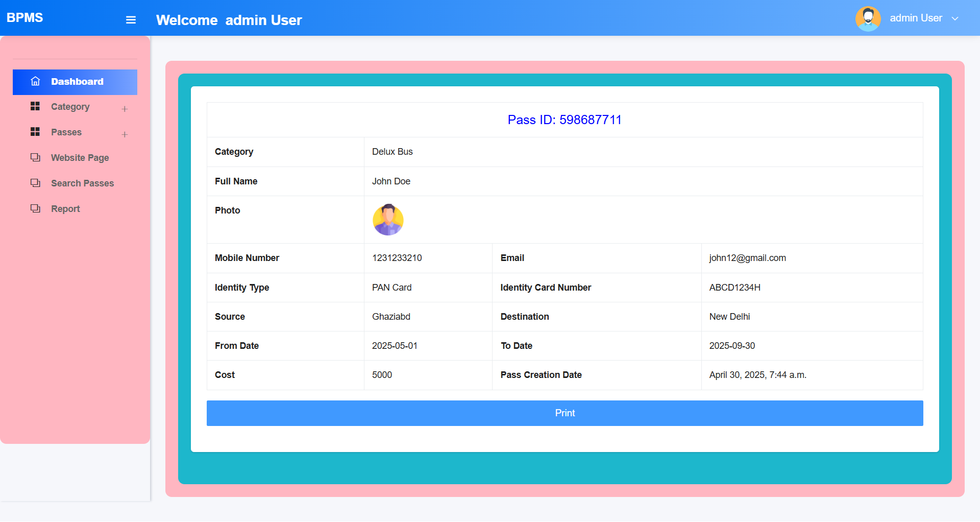Select the John Doe name value

click(391, 181)
